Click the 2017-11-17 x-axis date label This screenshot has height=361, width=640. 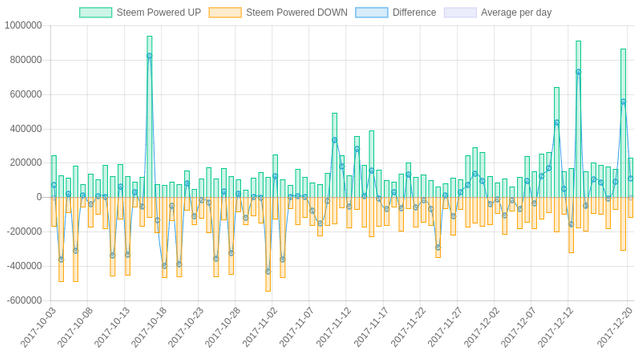click(x=371, y=328)
